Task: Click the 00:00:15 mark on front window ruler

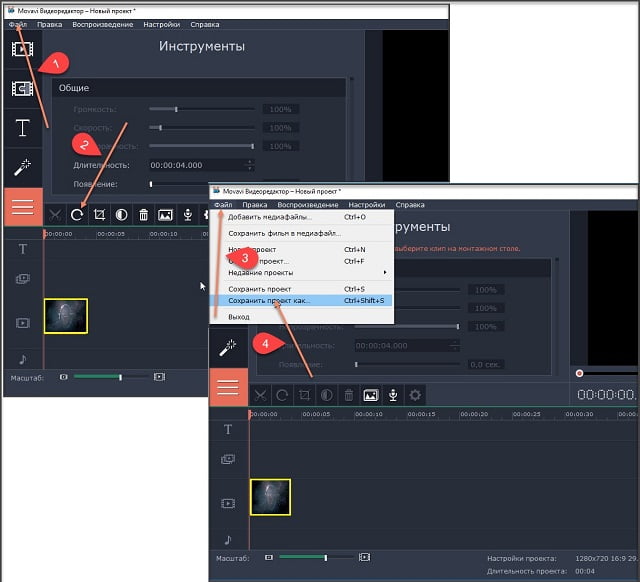Action: tap(421, 414)
